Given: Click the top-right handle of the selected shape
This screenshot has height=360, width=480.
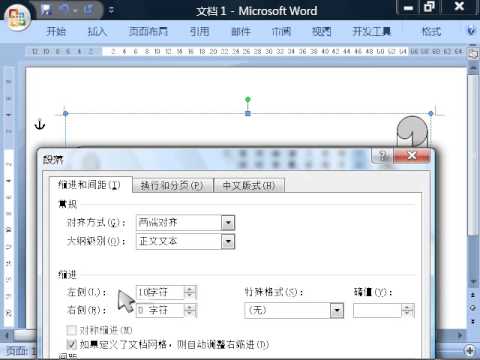Looking at the screenshot, I should click(x=431, y=114).
